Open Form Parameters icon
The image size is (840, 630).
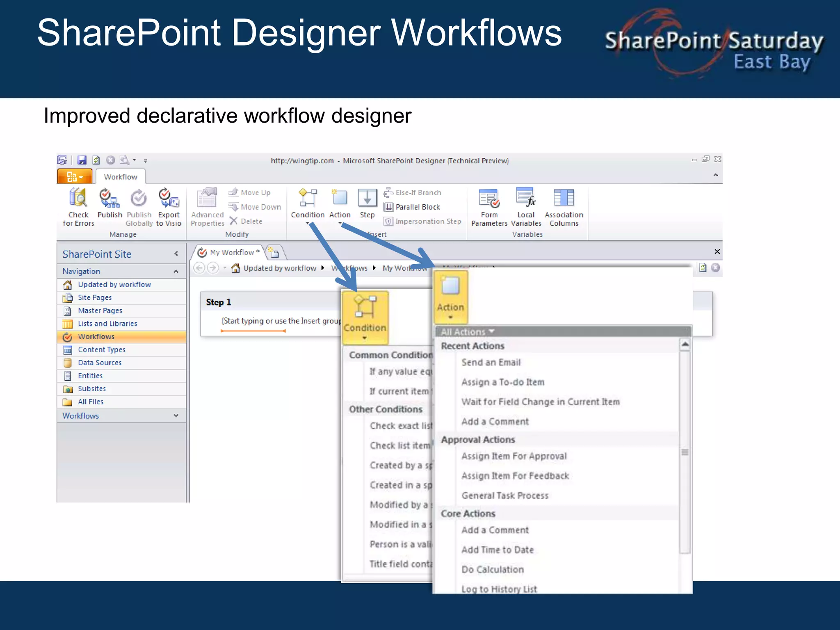(x=489, y=199)
